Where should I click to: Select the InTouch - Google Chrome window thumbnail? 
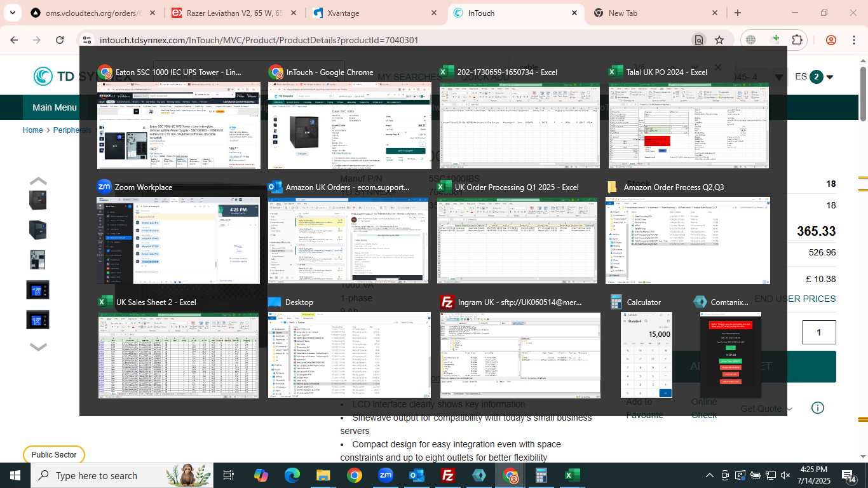(349, 125)
